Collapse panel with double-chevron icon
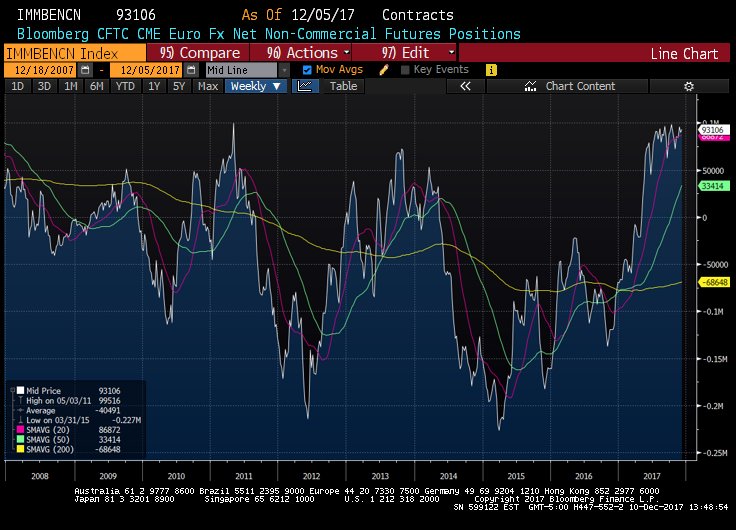The image size is (736, 530). tap(465, 86)
